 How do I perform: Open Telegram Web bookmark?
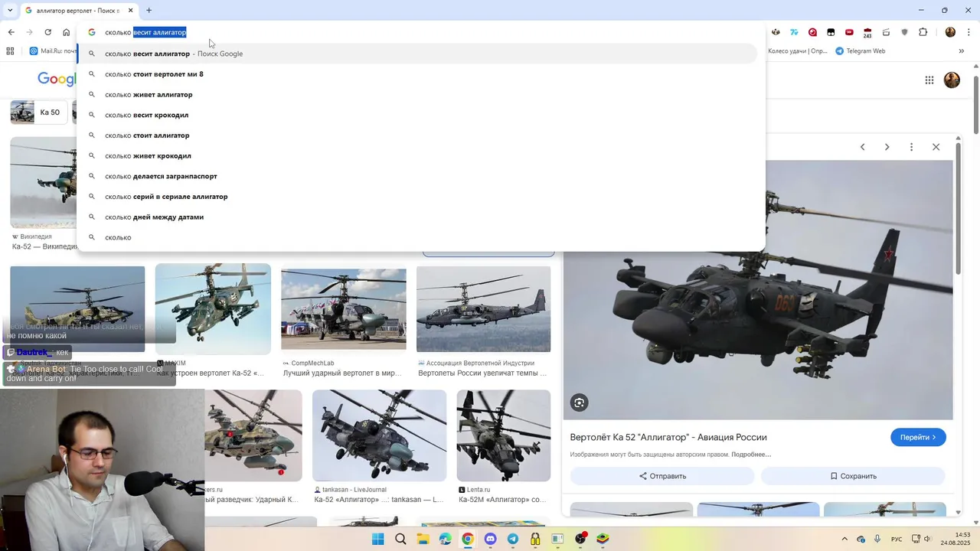[x=861, y=51]
